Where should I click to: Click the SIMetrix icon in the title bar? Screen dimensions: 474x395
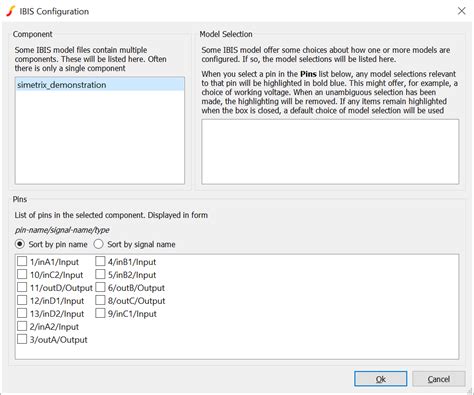coord(10,11)
